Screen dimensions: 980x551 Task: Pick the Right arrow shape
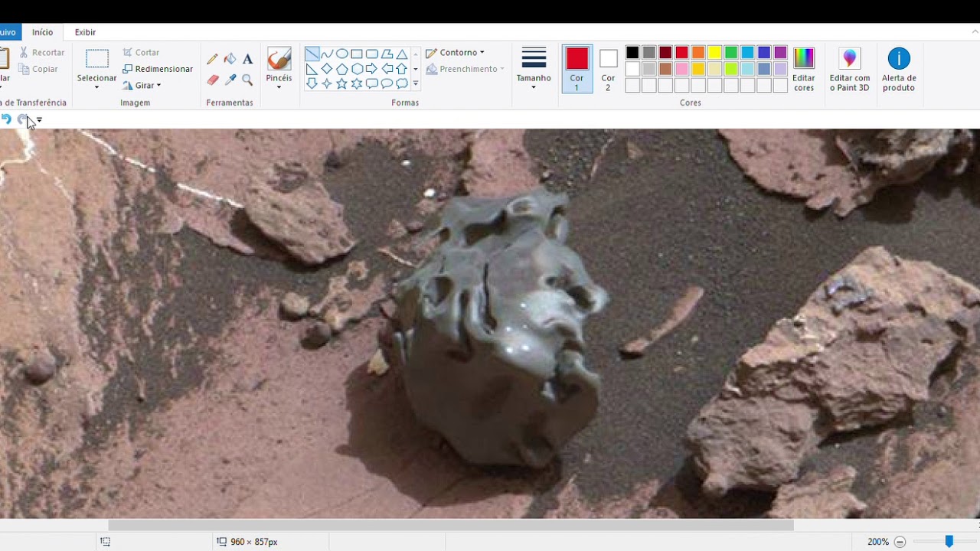click(371, 69)
